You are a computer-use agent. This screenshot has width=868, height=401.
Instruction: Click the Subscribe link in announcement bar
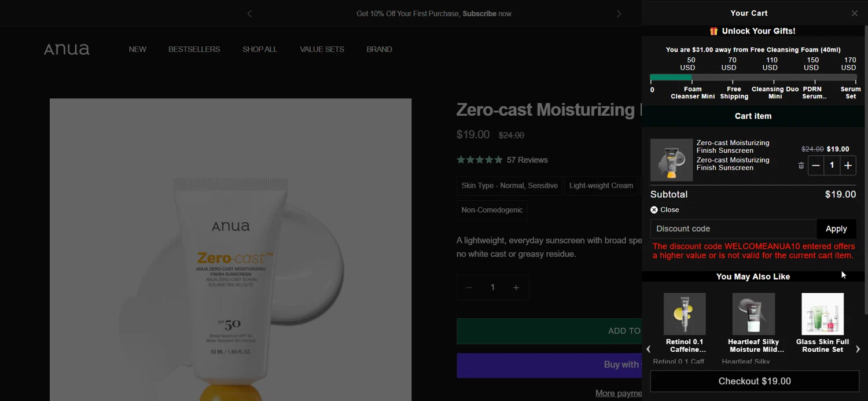[x=479, y=13]
